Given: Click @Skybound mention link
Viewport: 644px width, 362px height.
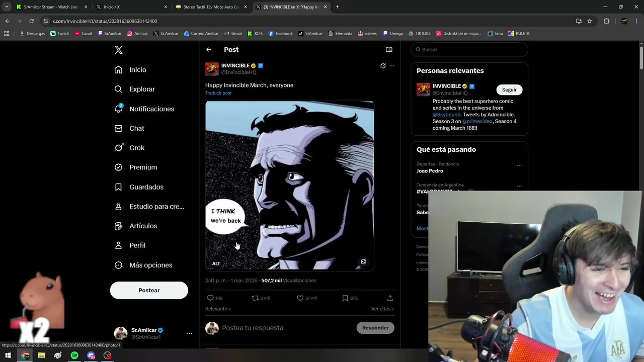Looking at the screenshot, I should pos(446,115).
